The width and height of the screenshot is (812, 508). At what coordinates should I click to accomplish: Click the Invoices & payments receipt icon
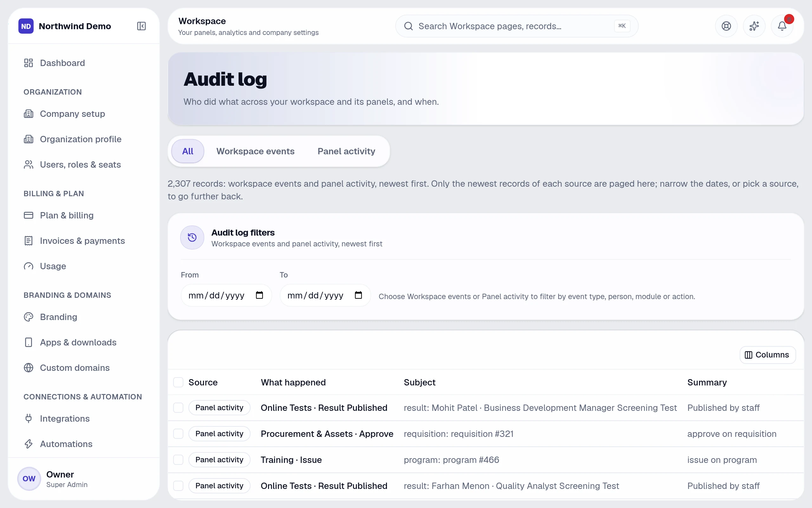[x=29, y=241]
